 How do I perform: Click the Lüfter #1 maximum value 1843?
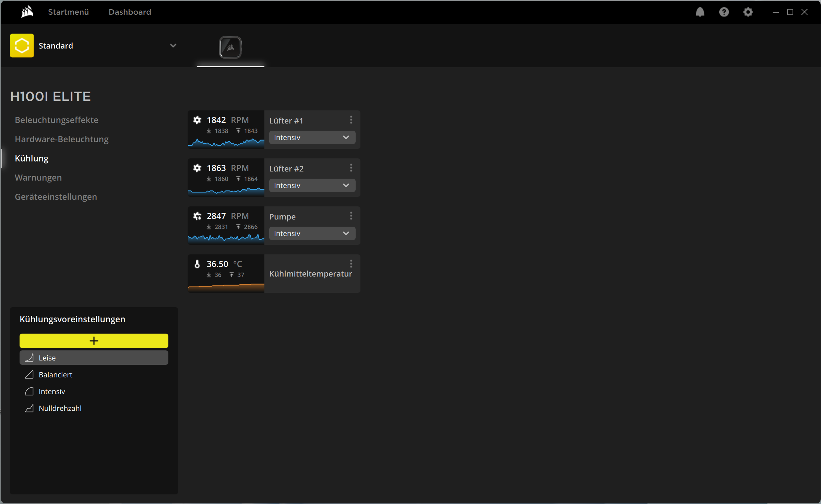tap(251, 131)
